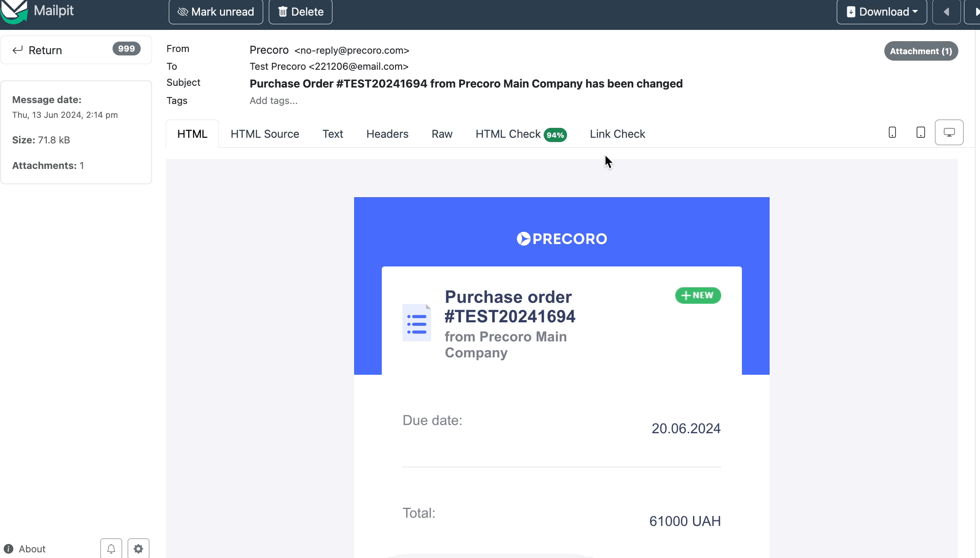Open settings gear in sidebar

pyautogui.click(x=139, y=548)
